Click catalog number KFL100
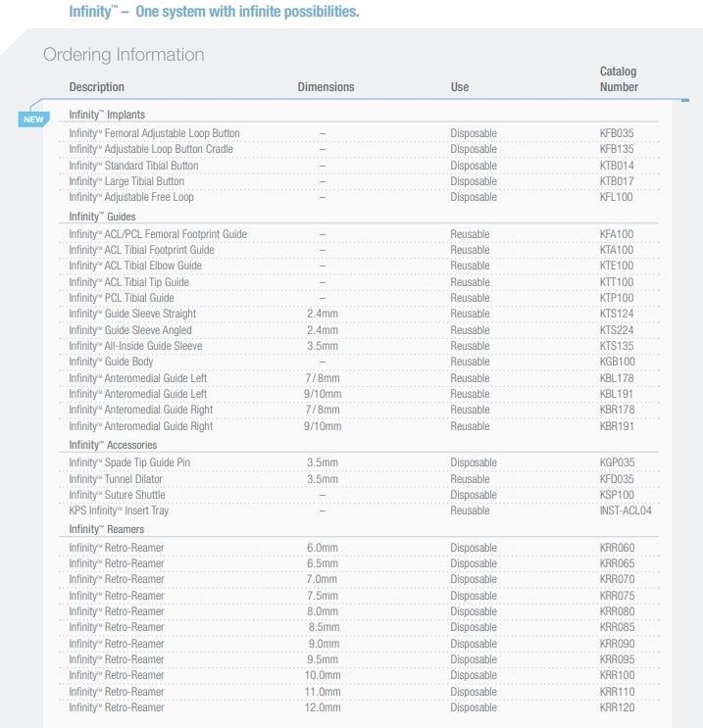The image size is (703, 728). coord(616,197)
